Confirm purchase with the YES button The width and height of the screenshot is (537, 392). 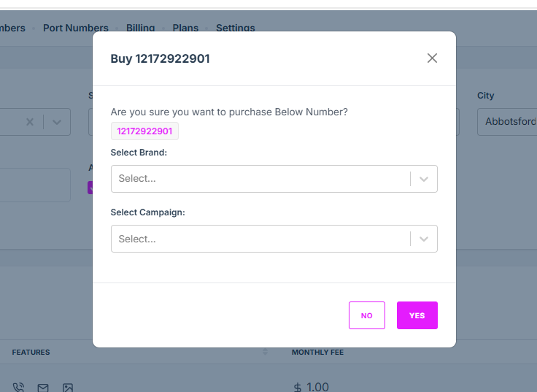click(x=417, y=315)
